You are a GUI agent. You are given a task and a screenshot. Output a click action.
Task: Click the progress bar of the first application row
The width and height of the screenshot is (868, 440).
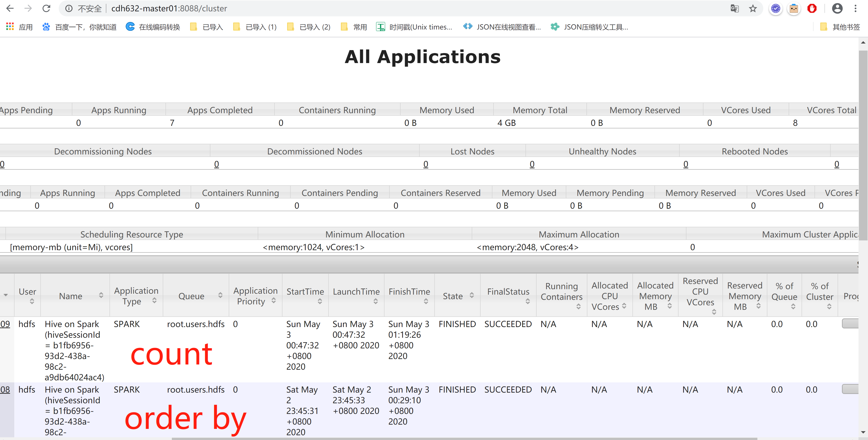[851, 324]
